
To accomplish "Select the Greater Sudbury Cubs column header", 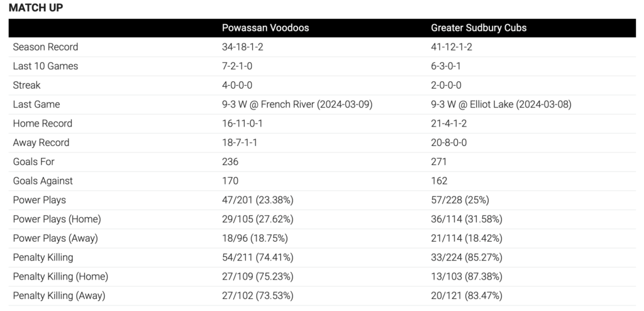I will (479, 28).
